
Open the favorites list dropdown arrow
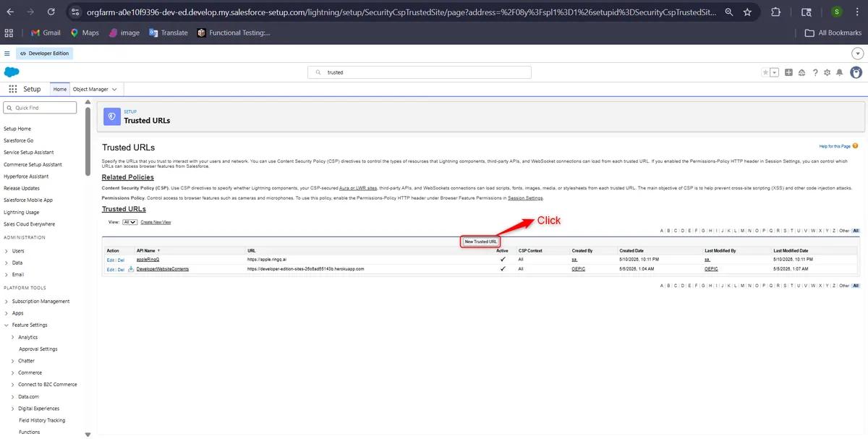[775, 72]
